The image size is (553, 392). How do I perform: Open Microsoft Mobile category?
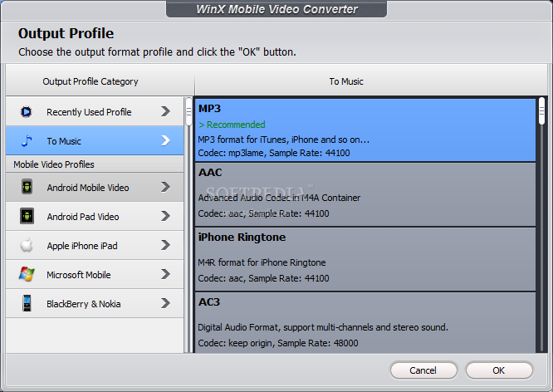pyautogui.click(x=95, y=274)
